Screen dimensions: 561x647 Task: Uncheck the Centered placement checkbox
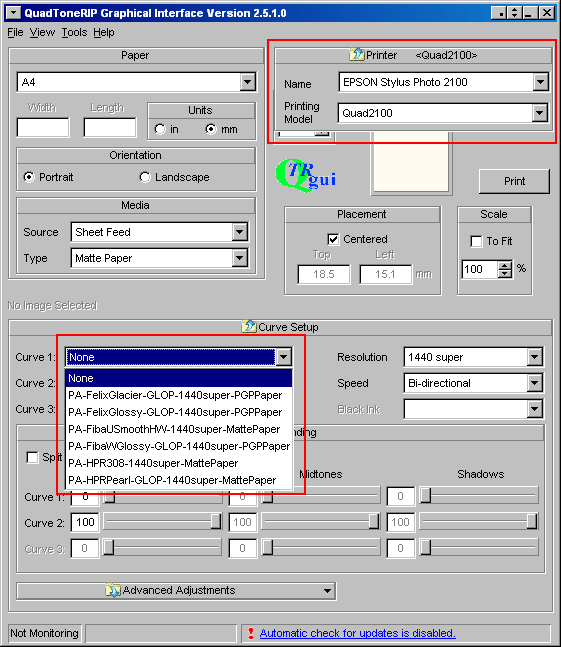pos(333,239)
